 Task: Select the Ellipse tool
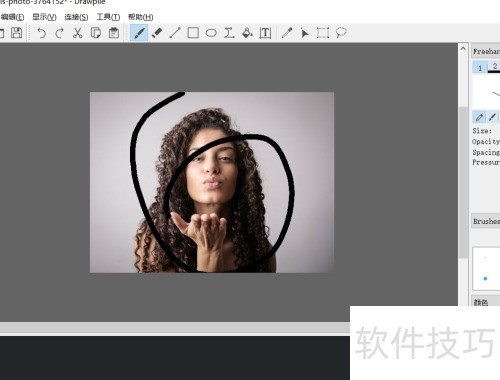pos(211,33)
